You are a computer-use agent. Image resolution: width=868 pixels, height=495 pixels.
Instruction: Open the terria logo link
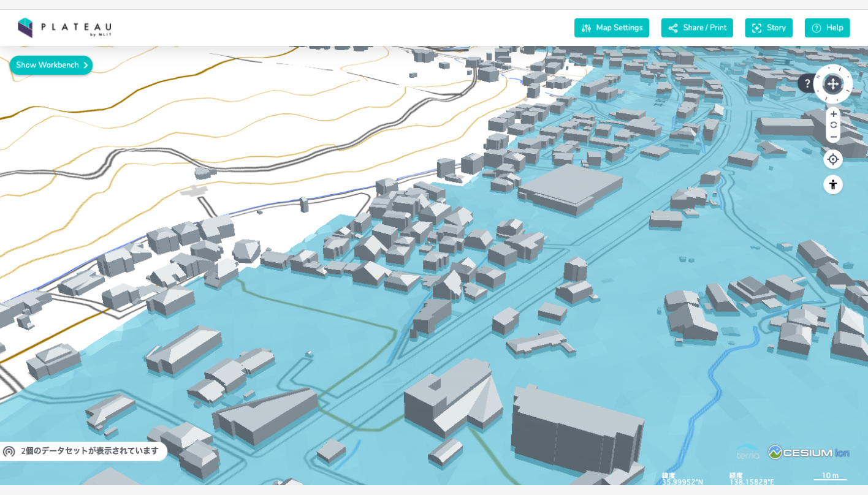[748, 453]
